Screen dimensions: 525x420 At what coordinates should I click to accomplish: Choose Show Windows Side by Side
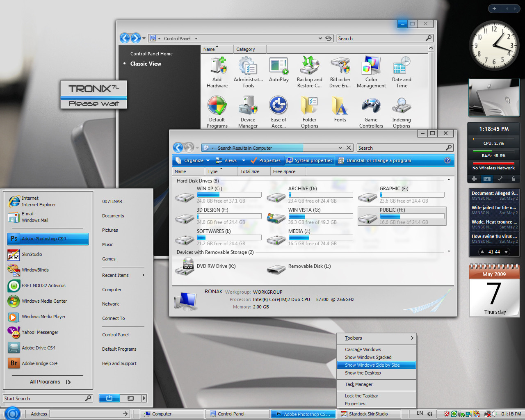click(377, 365)
